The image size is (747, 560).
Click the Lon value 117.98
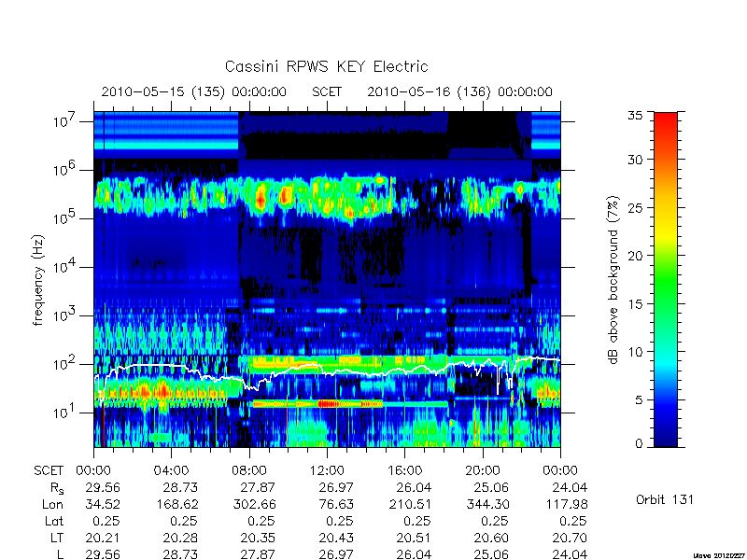[x=566, y=504]
